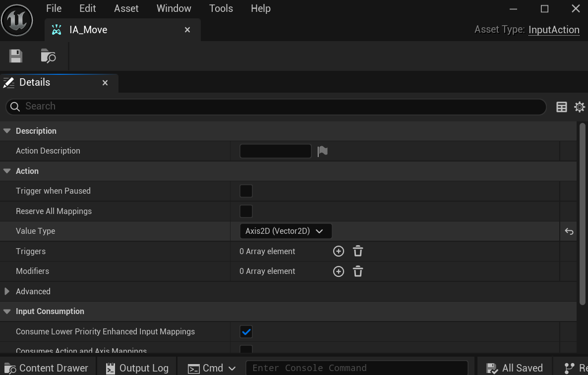The width and height of the screenshot is (588, 375).
Task: Expand the Advanced section
Action: point(7,291)
